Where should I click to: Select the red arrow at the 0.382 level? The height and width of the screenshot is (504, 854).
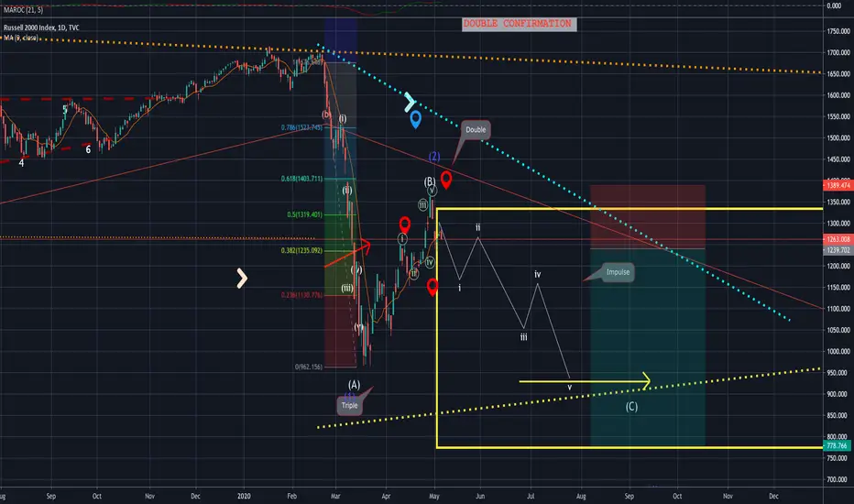pos(348,253)
